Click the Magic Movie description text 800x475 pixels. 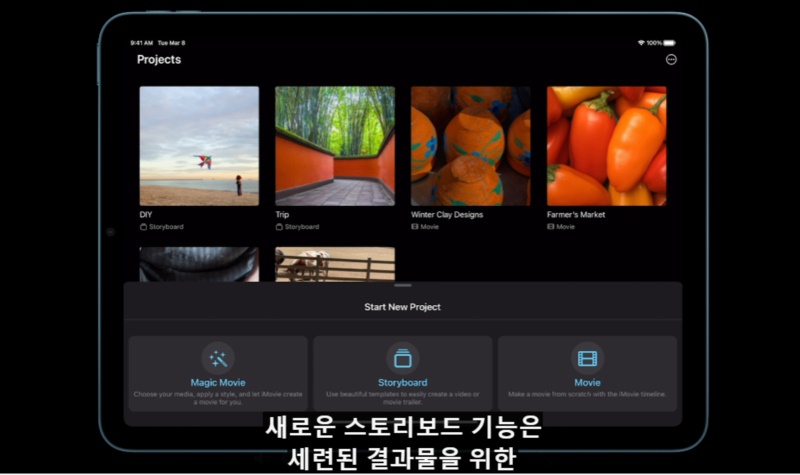coord(218,398)
